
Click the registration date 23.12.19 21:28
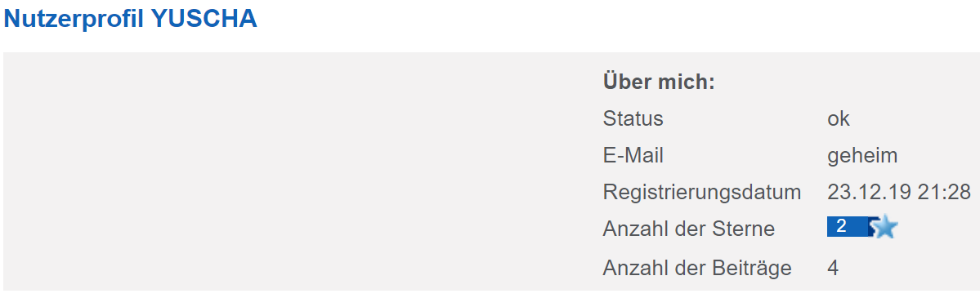pyautogui.click(x=899, y=192)
